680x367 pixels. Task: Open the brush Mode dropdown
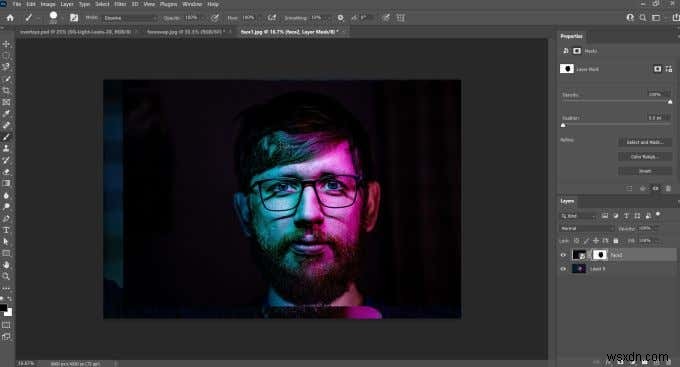[129, 18]
